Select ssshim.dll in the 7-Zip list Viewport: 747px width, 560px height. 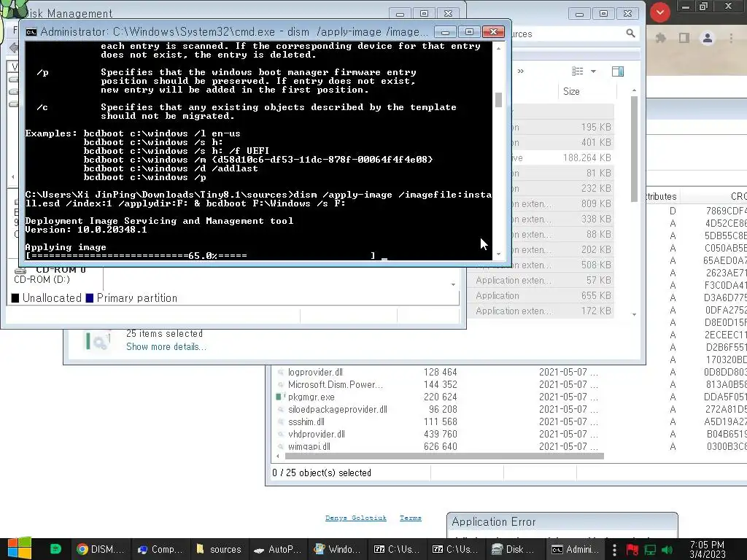pyautogui.click(x=306, y=421)
